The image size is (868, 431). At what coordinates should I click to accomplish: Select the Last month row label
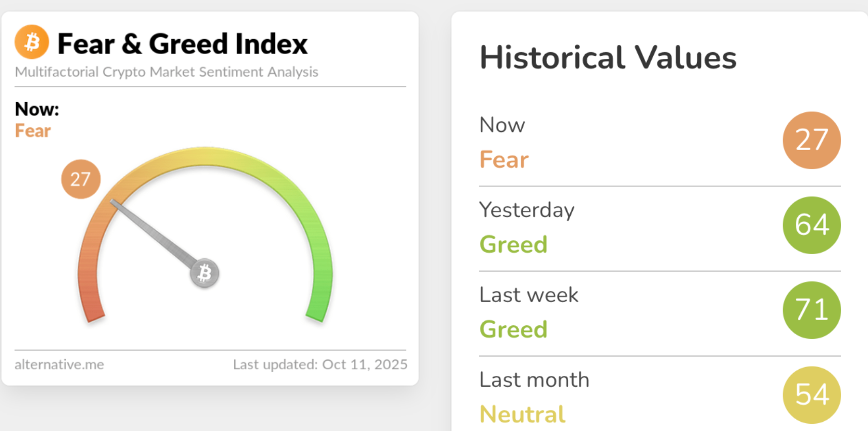(534, 380)
